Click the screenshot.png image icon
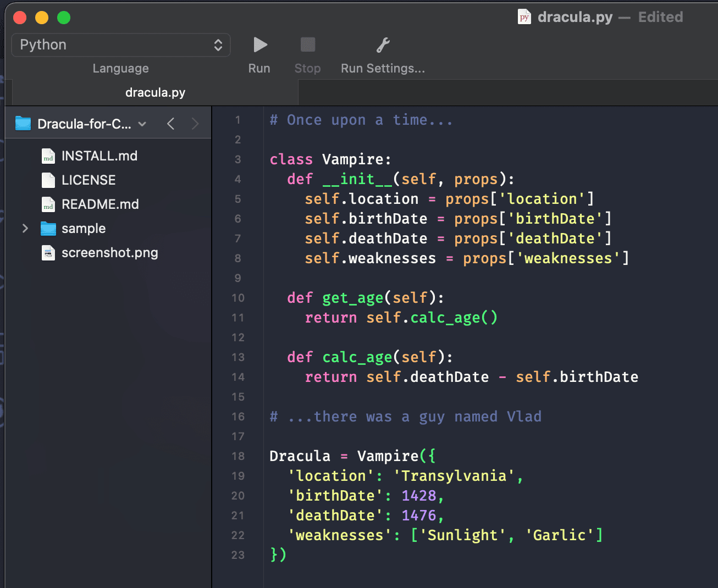This screenshot has height=588, width=718. point(48,253)
